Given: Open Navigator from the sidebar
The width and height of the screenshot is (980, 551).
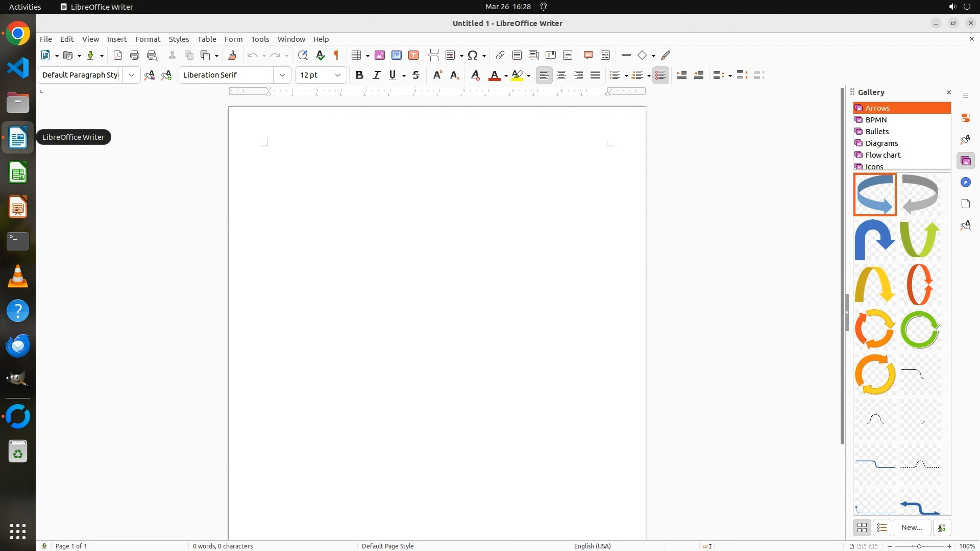Looking at the screenshot, I should [x=965, y=183].
